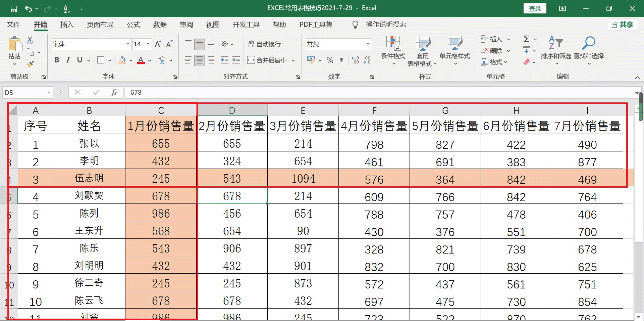This screenshot has height=321, width=644.
Task: Click the fill color bucket swatch
Action: [122, 60]
